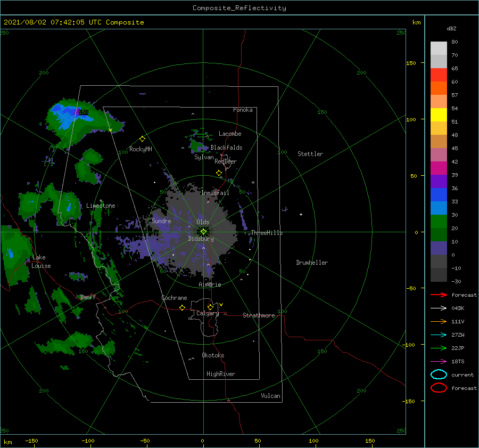This screenshot has height=448, width=479.
Task: Click the white plus marker west of Drumheller
Action: 301,214
